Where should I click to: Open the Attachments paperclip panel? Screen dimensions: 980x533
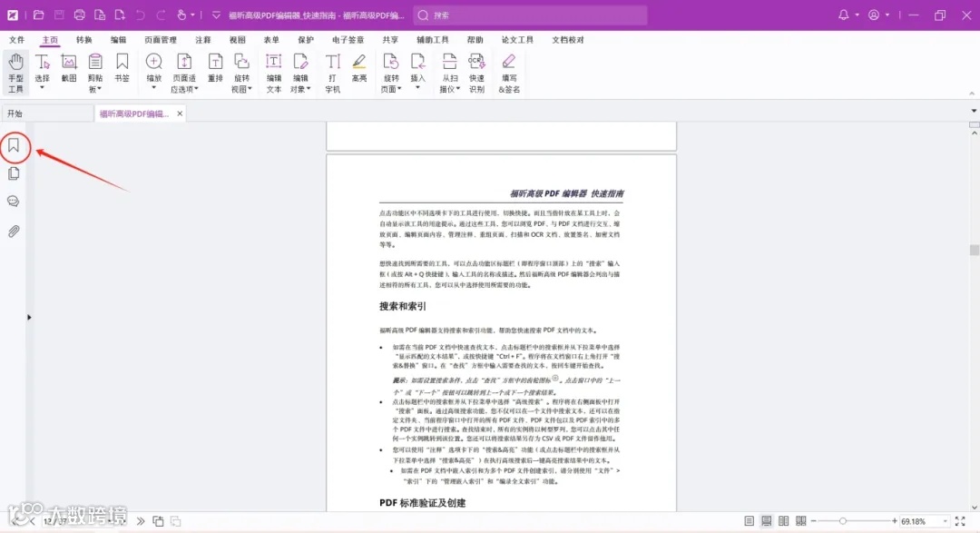[x=14, y=232]
